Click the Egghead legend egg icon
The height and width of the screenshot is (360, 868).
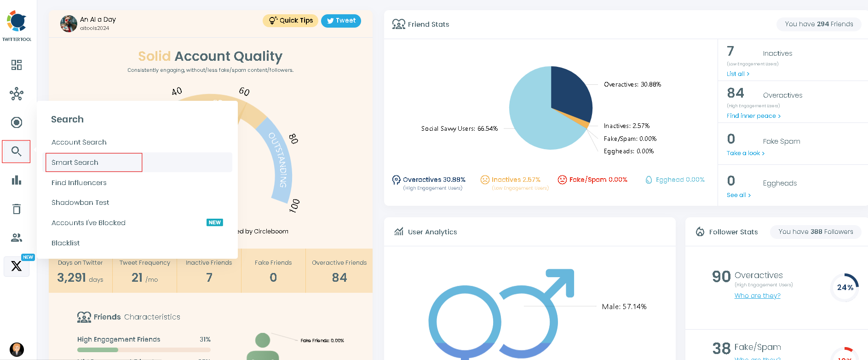tap(649, 180)
